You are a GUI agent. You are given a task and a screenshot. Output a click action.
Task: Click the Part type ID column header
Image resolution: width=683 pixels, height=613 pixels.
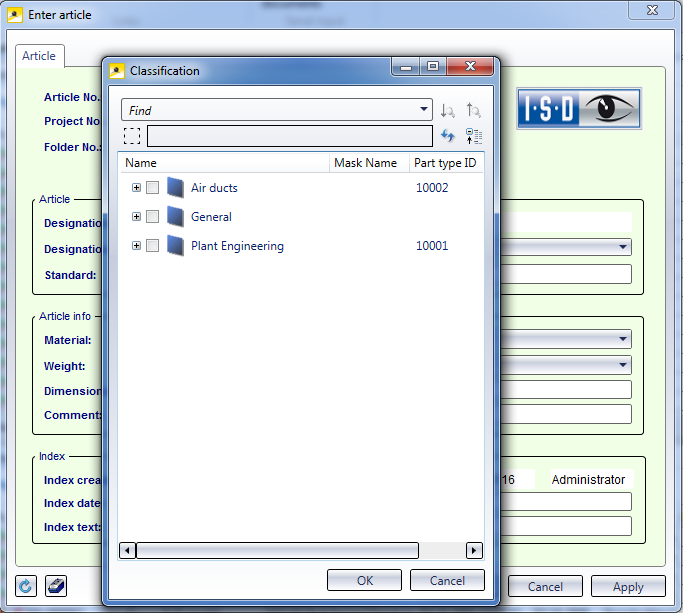click(x=446, y=163)
